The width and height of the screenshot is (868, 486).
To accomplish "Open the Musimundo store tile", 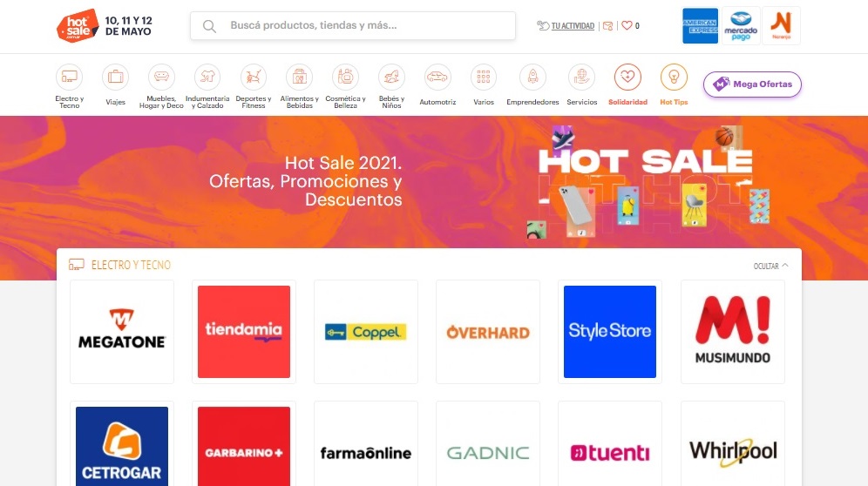I will click(x=732, y=332).
